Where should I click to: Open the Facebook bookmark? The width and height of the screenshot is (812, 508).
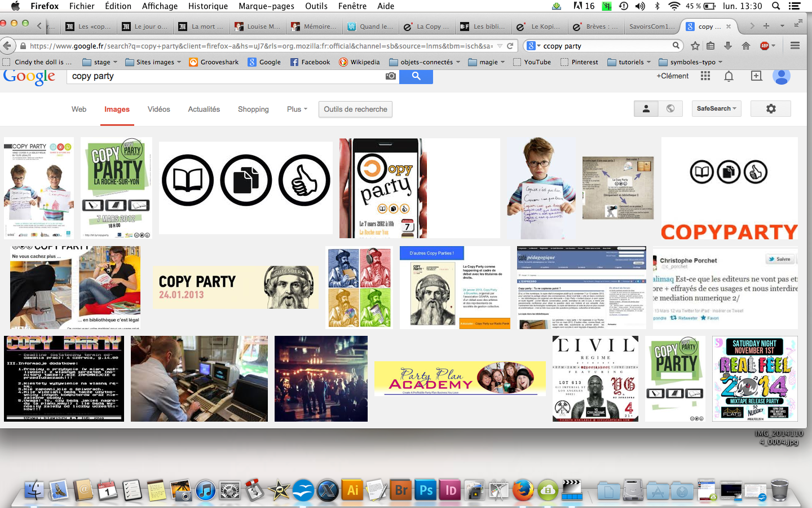(x=310, y=62)
